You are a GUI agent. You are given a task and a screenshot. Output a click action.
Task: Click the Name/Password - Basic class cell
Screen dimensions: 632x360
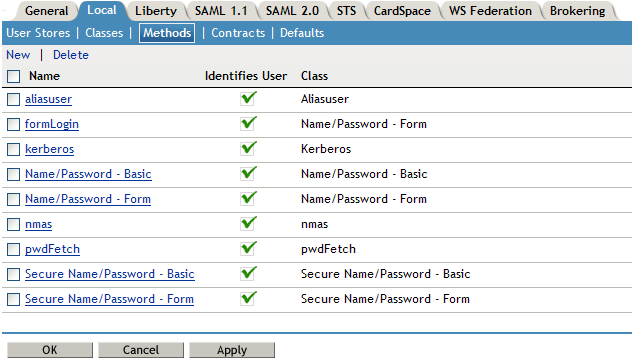point(364,174)
